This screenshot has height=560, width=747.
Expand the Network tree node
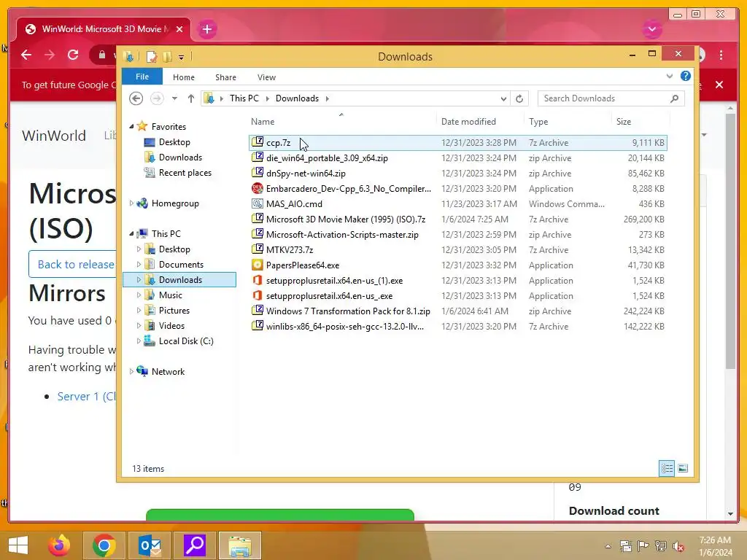(131, 371)
